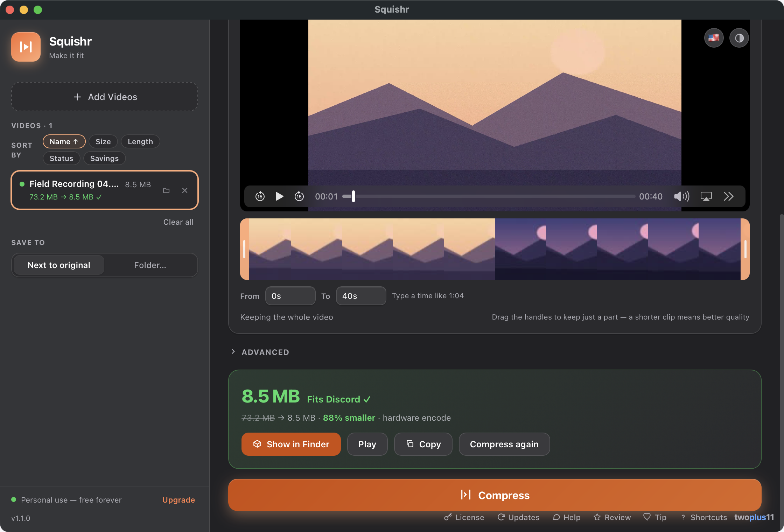Click the Fits Discord status text

[x=338, y=399]
